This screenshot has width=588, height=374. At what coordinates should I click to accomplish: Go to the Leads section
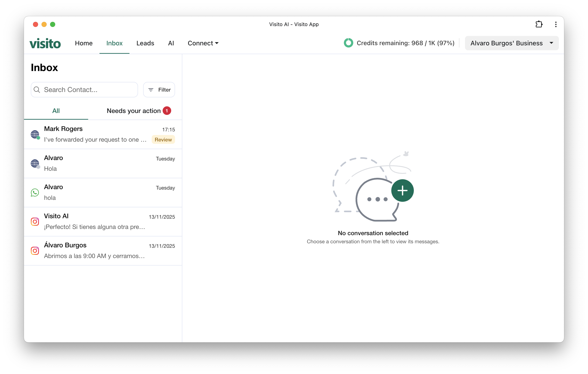pyautogui.click(x=145, y=43)
